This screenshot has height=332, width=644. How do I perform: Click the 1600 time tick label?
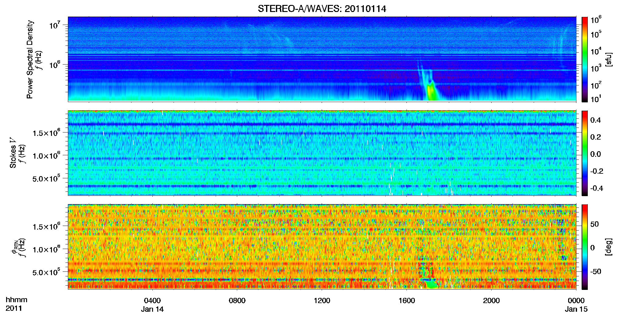407,300
